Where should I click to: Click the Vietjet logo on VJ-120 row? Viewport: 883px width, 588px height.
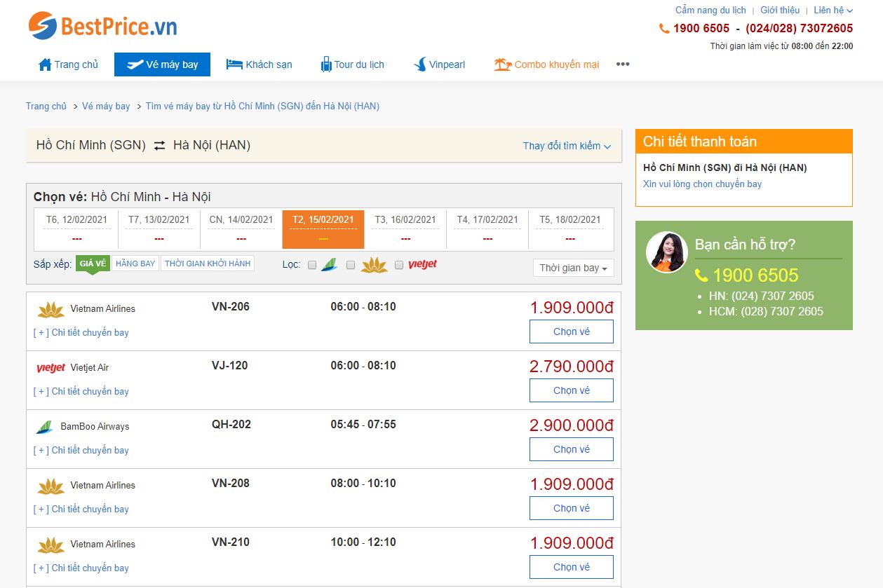[x=50, y=368]
